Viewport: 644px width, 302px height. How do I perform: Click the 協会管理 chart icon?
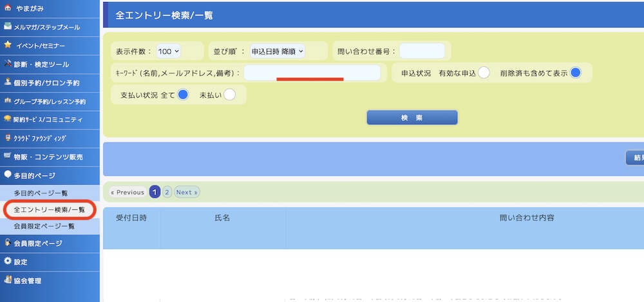[8, 280]
